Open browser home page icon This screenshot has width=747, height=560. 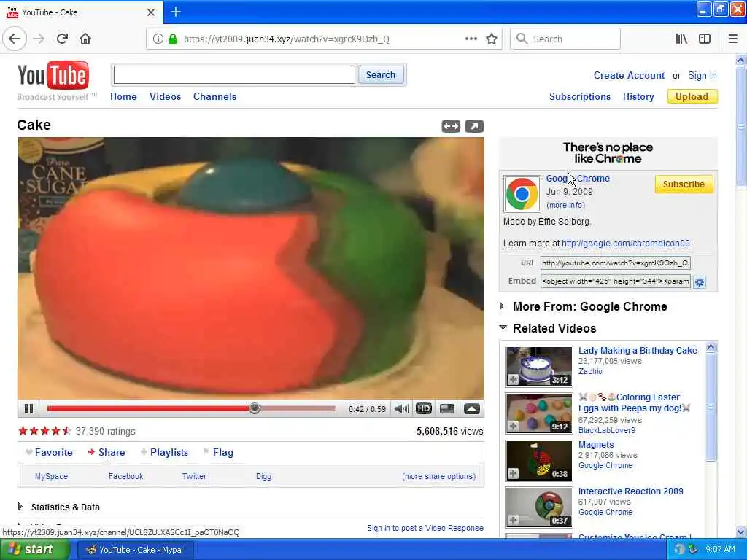[85, 39]
